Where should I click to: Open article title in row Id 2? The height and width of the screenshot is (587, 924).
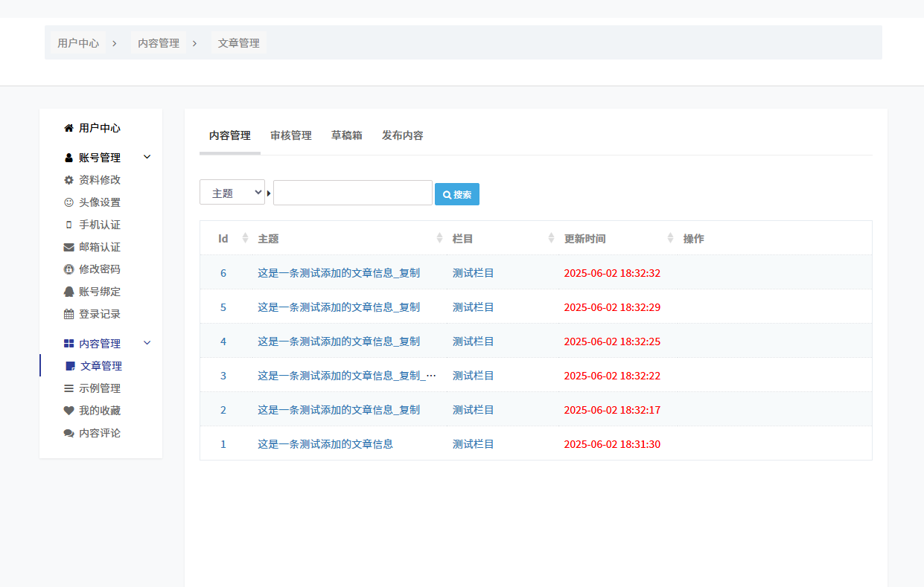pyautogui.click(x=339, y=410)
